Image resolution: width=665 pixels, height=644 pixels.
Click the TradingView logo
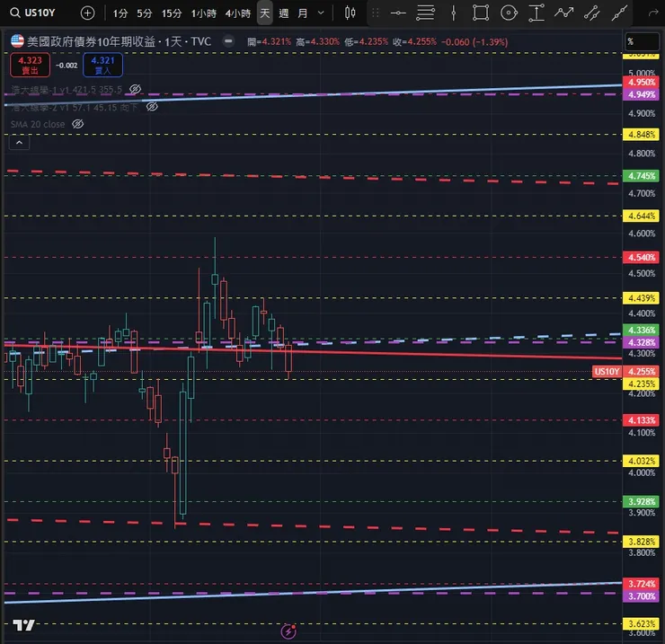(23, 625)
